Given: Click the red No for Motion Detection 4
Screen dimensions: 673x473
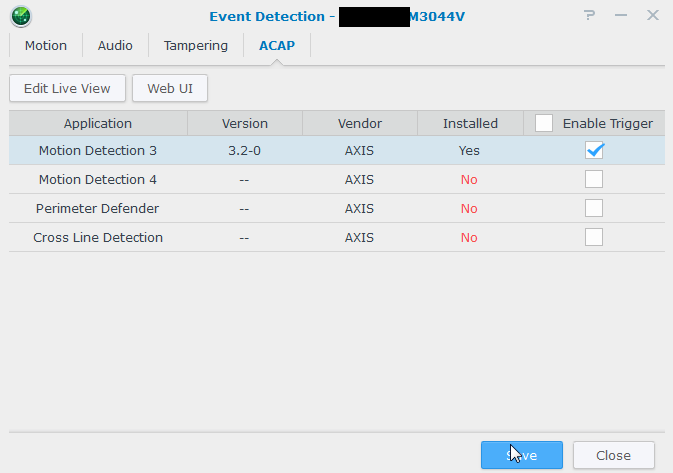Looking at the screenshot, I should [469, 179].
